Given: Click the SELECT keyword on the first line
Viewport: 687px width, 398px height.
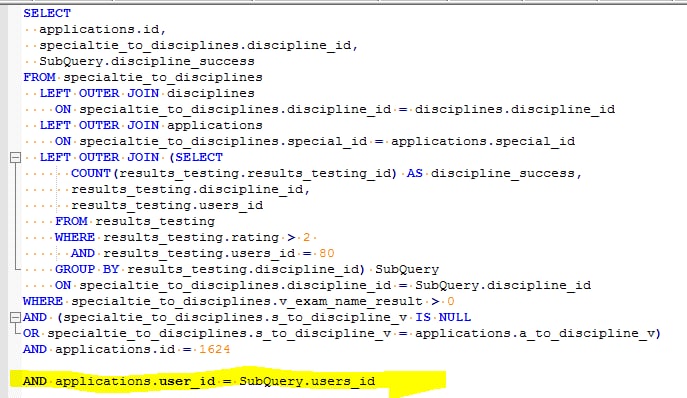Looking at the screenshot, I should tap(47, 13).
